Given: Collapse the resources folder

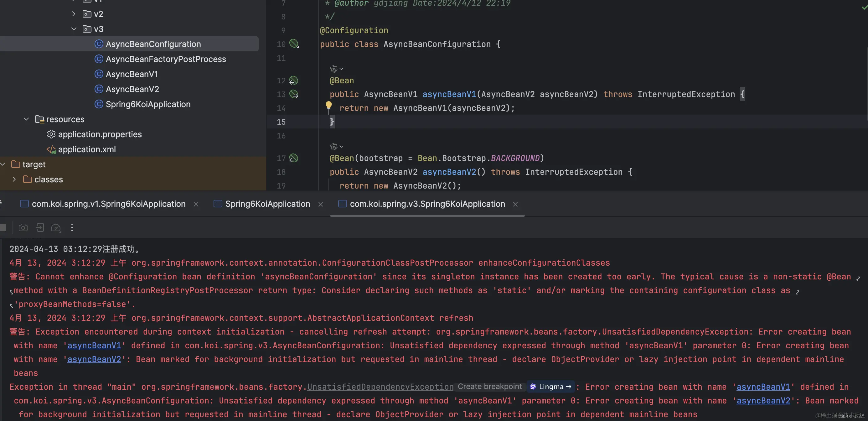Looking at the screenshot, I should (26, 119).
